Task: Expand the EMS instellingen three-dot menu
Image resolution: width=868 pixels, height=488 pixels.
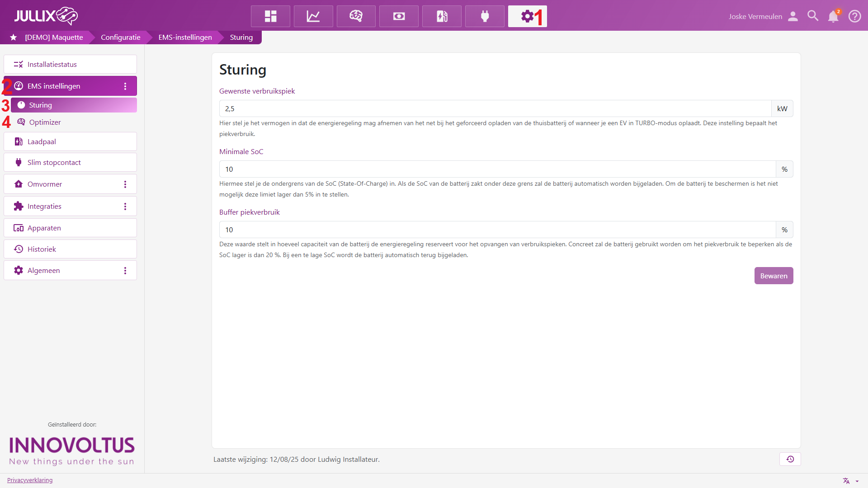Action: point(125,86)
